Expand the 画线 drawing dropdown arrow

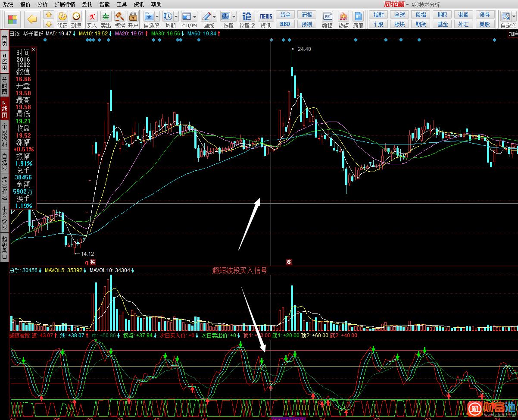click(214, 17)
